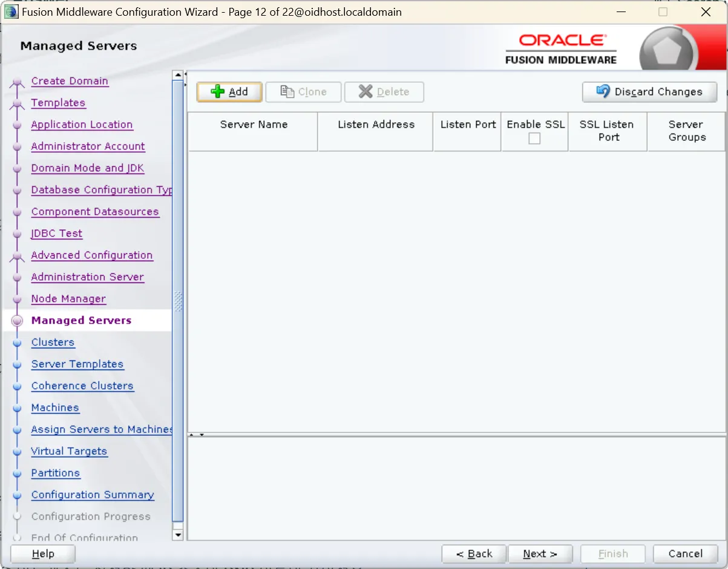This screenshot has height=569, width=728.
Task: Select the Server Name column header
Action: [x=254, y=131]
